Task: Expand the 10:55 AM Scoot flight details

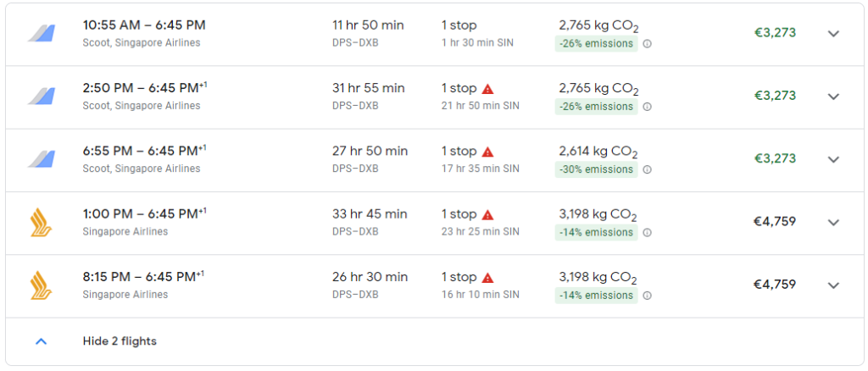Action: (833, 34)
